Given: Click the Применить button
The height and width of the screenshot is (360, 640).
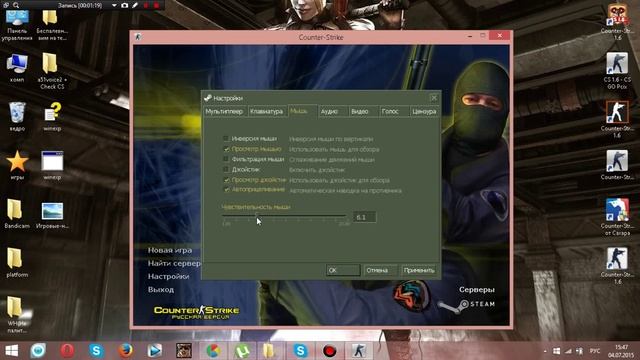Looking at the screenshot, I should click(419, 270).
